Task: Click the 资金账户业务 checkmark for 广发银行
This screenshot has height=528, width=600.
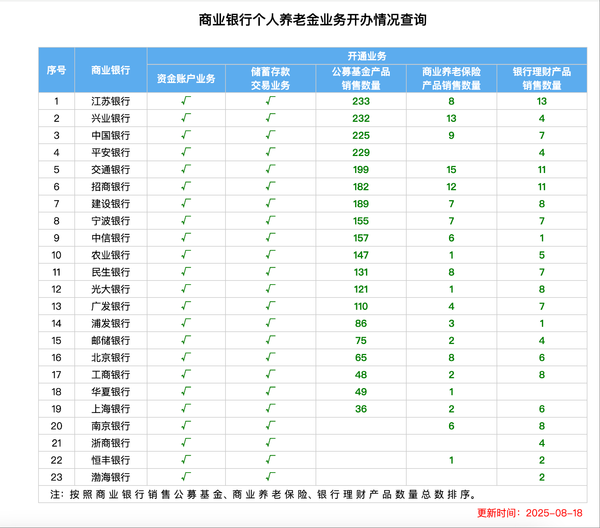Action: [x=186, y=306]
